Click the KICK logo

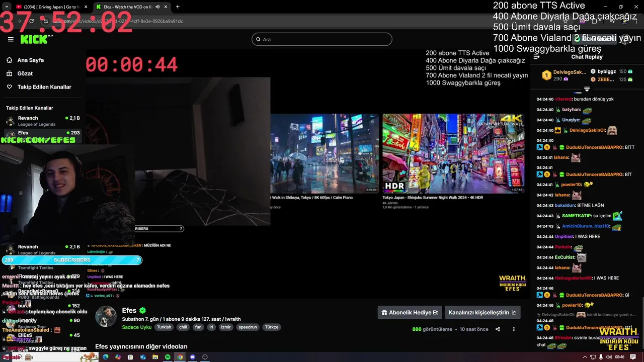34,39
